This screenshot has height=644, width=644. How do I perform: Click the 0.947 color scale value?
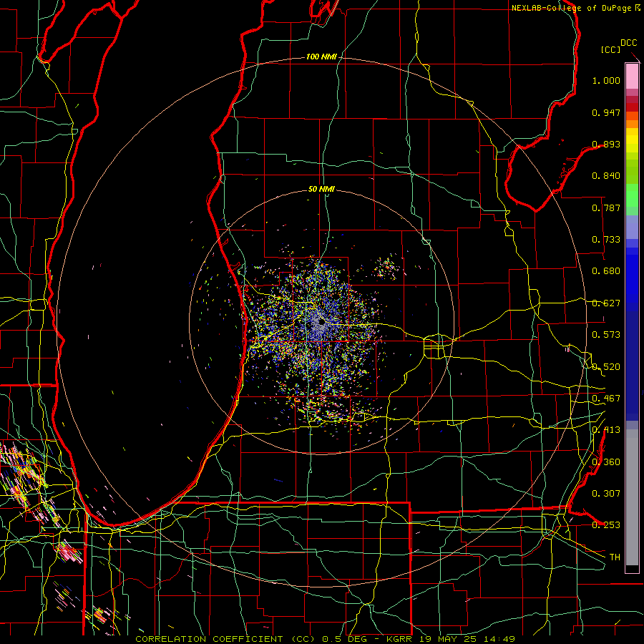click(606, 112)
